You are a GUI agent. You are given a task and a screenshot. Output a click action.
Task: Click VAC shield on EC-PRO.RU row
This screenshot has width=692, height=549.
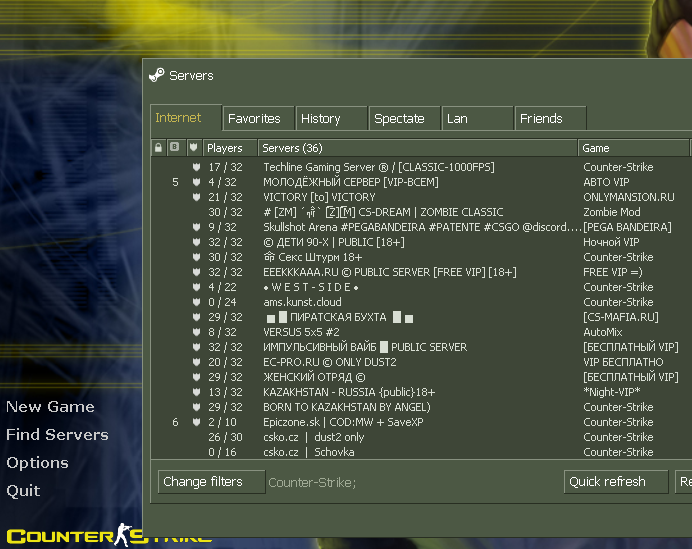pos(196,362)
